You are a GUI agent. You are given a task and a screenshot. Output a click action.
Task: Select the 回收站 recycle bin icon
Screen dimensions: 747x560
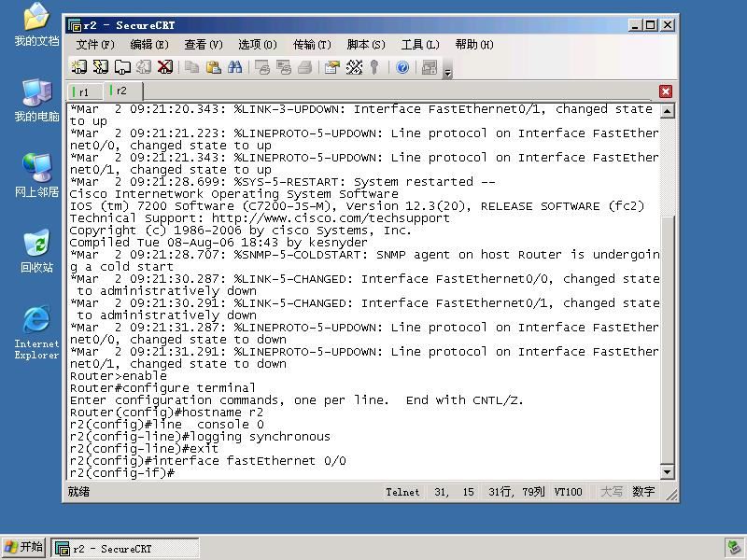pos(36,251)
